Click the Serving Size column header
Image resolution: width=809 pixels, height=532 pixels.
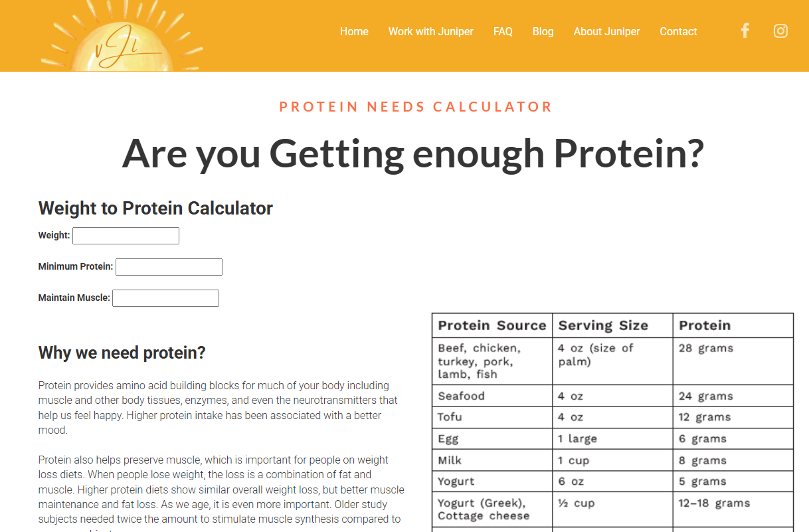(x=603, y=325)
